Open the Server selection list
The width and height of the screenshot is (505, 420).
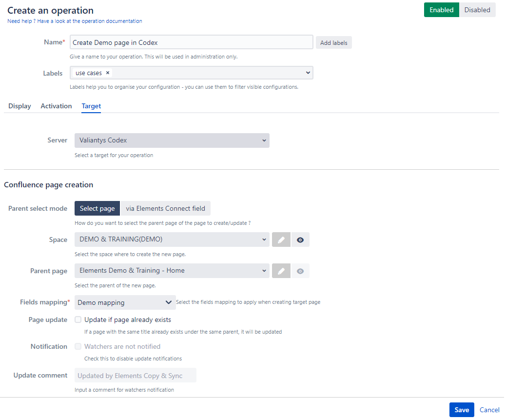pyautogui.click(x=172, y=140)
